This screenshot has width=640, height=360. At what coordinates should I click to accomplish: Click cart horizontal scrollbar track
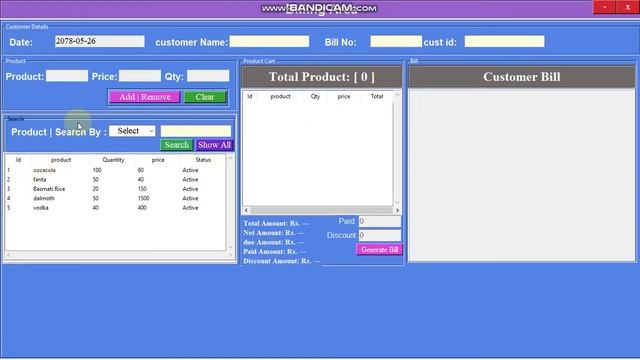(322, 210)
